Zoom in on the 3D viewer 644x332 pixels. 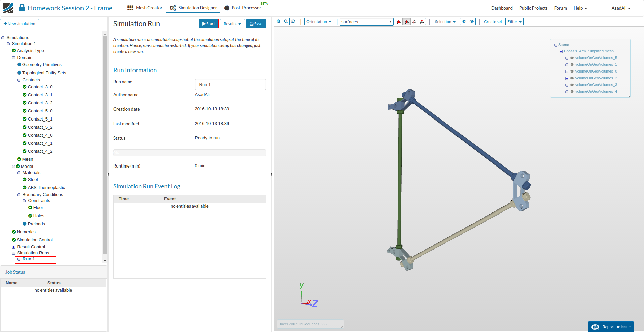(x=279, y=21)
